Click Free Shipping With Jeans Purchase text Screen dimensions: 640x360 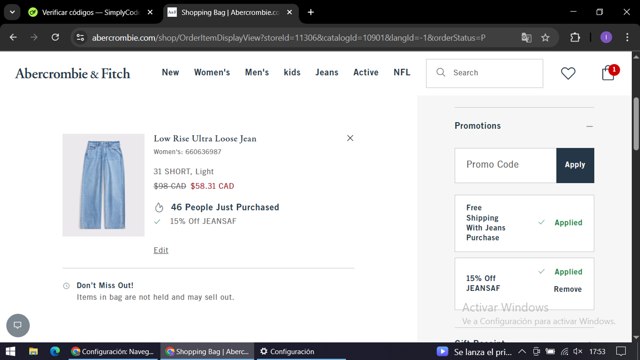(x=486, y=222)
